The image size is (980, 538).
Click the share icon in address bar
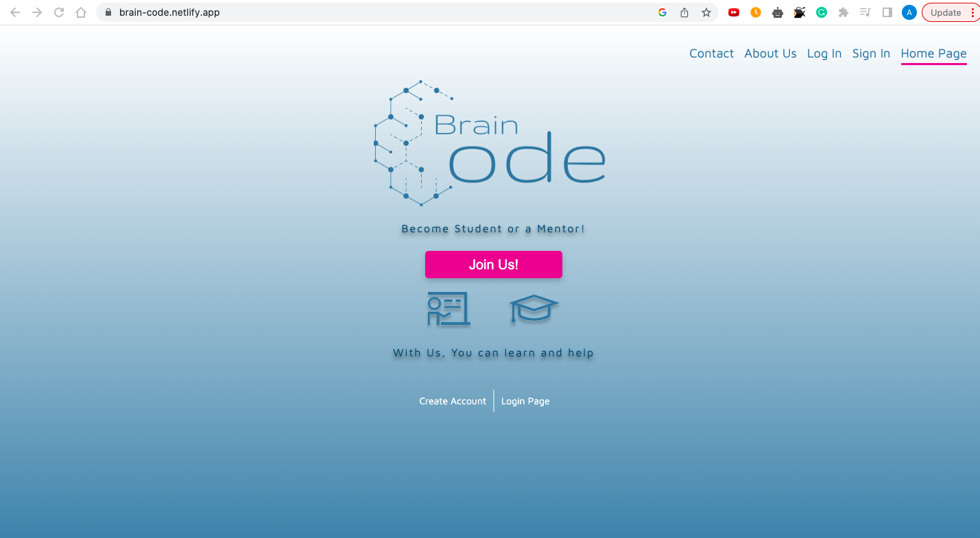(x=684, y=12)
